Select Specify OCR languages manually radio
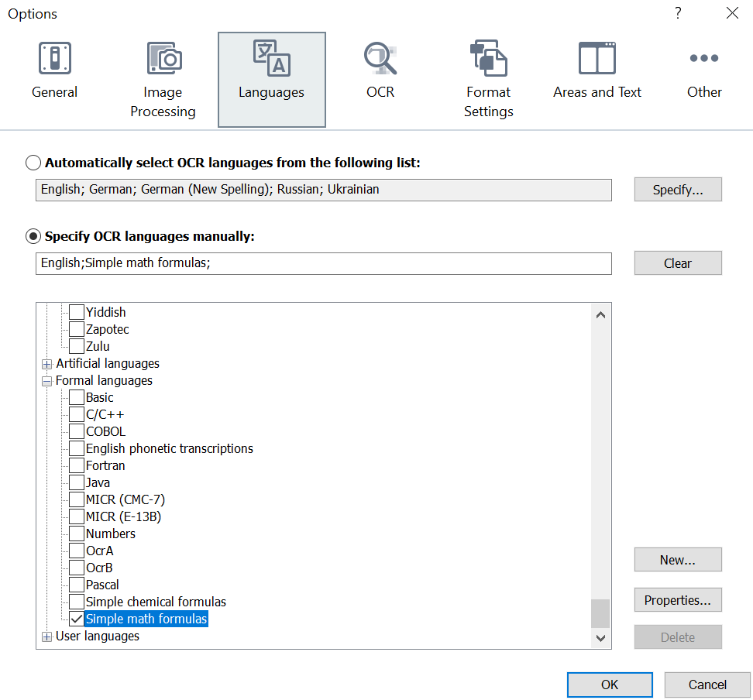Screen dimensions: 753x700 [x=33, y=236]
